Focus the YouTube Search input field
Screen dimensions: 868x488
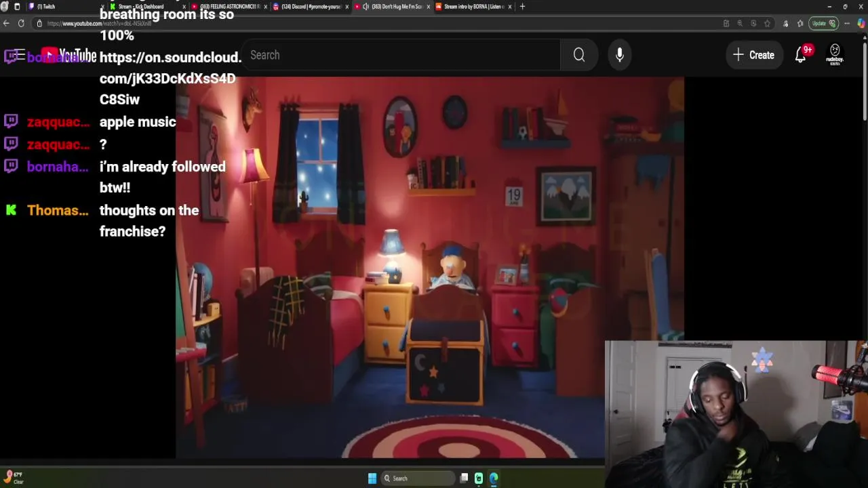click(x=400, y=55)
